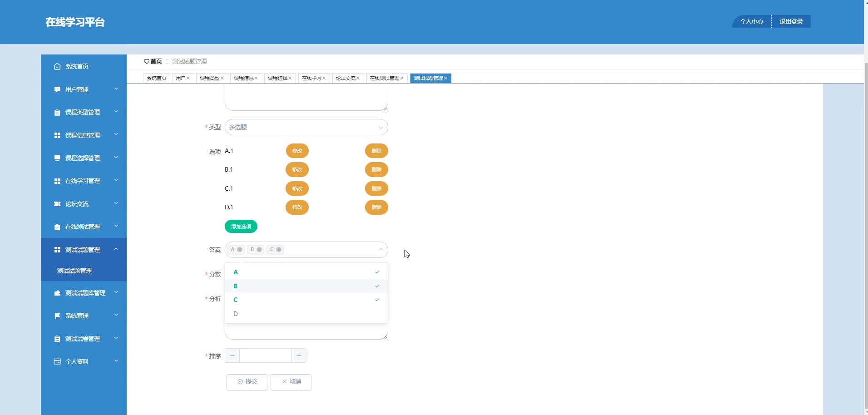Click the 排序 number input field
The image size is (868, 415).
pos(266,356)
